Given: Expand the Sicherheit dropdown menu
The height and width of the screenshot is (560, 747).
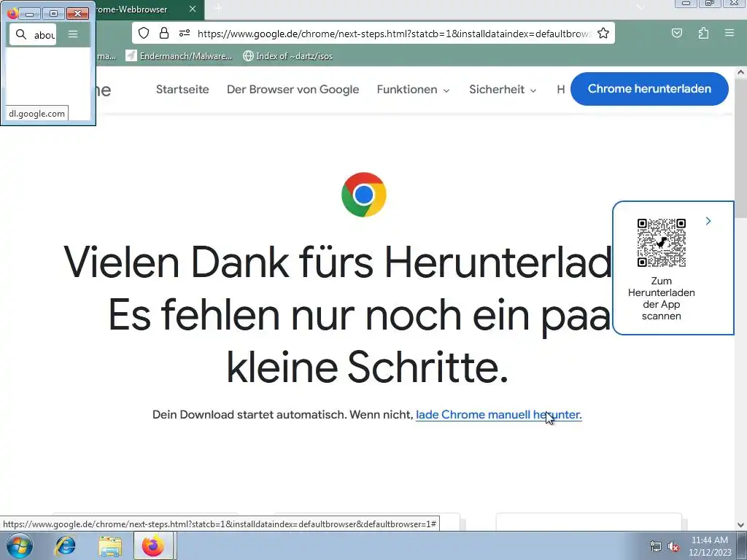Looking at the screenshot, I should pyautogui.click(x=503, y=90).
